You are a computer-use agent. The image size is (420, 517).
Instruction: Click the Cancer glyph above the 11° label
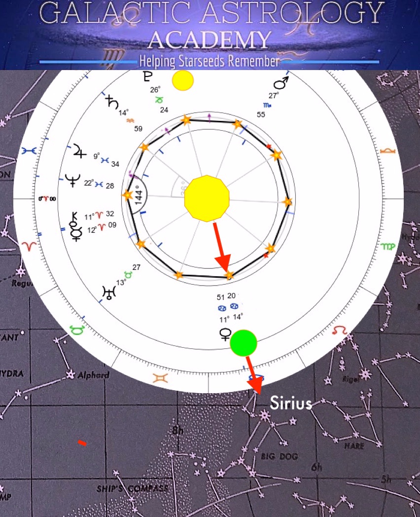coord(222,309)
